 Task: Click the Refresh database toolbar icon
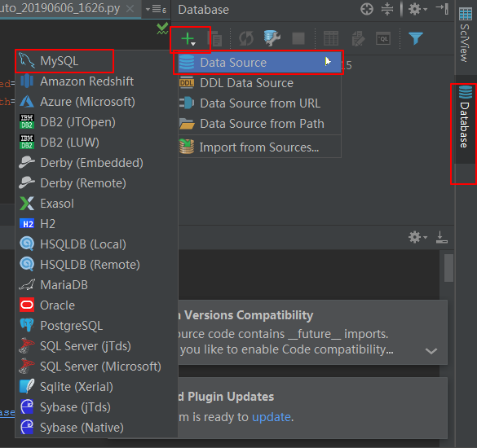[x=245, y=38]
